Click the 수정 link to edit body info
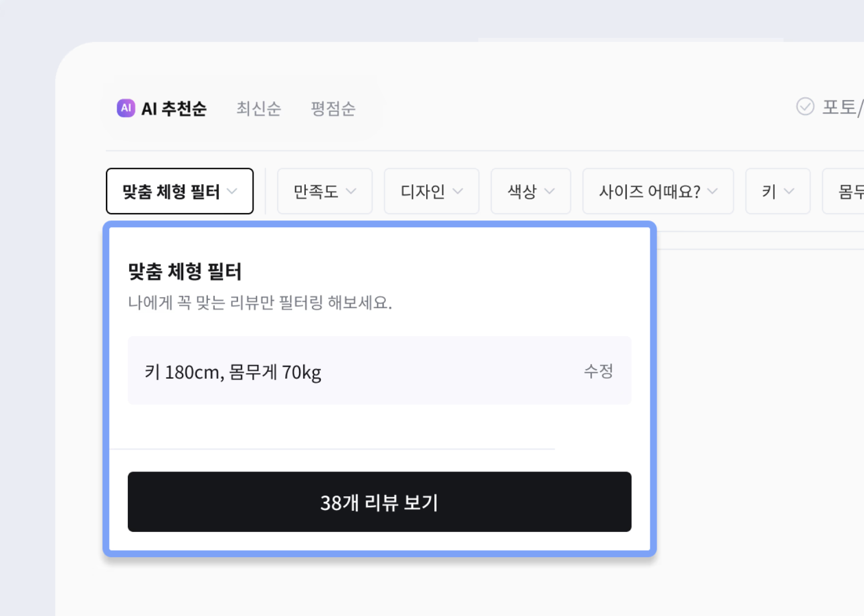 598,371
